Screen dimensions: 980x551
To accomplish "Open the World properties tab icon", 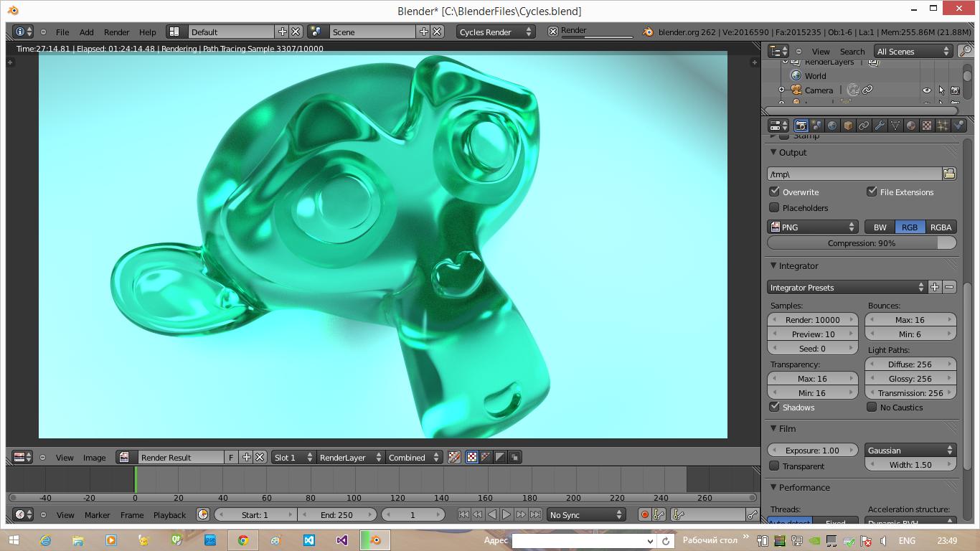I will 832,126.
